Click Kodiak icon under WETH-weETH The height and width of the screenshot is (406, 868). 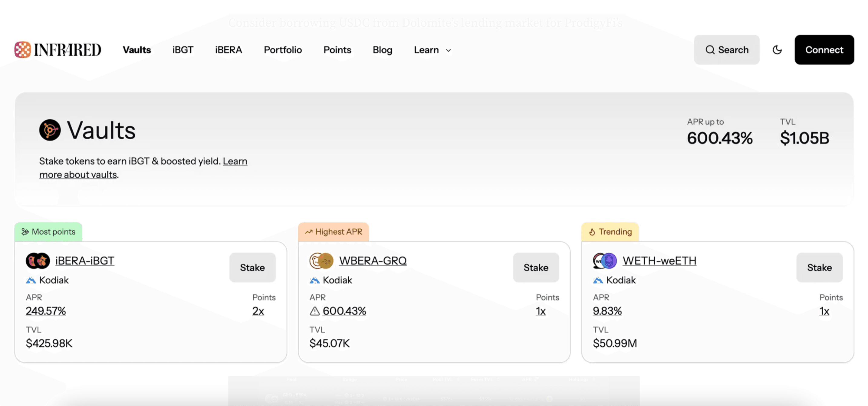point(598,280)
